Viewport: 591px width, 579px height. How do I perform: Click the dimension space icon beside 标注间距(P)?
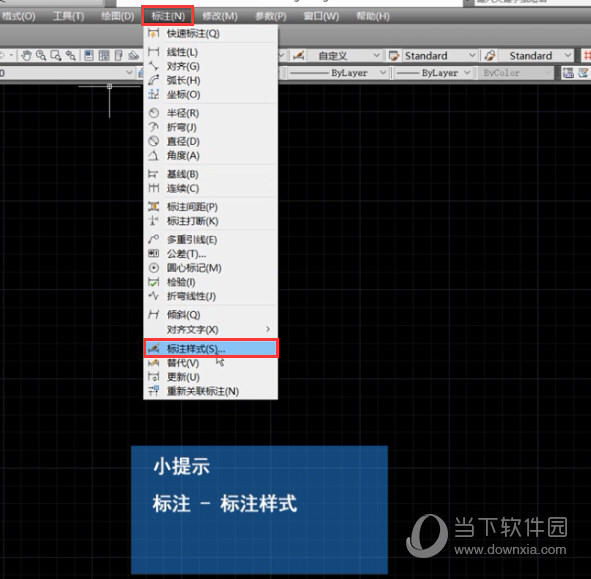click(x=153, y=207)
